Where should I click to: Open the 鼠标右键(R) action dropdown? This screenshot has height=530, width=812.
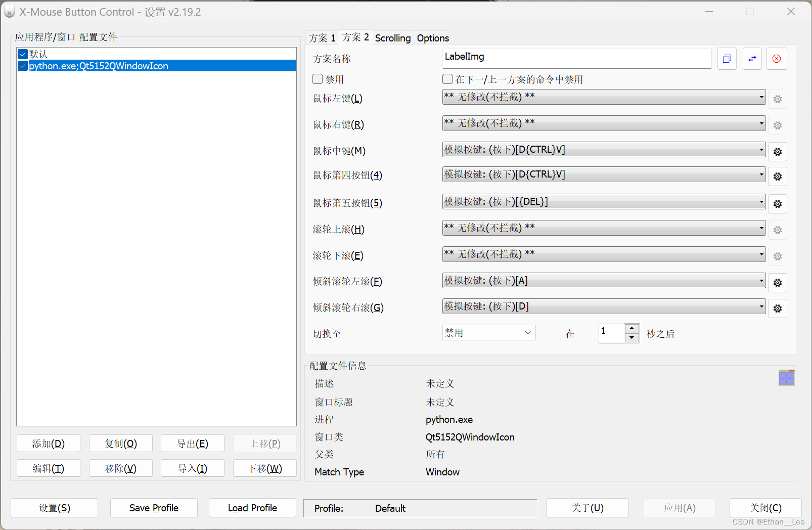click(604, 123)
